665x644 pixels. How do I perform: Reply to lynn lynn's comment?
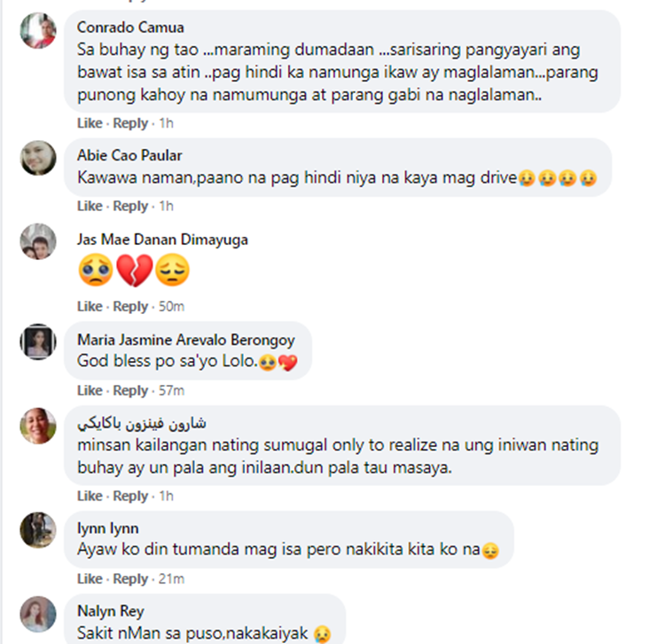130,578
